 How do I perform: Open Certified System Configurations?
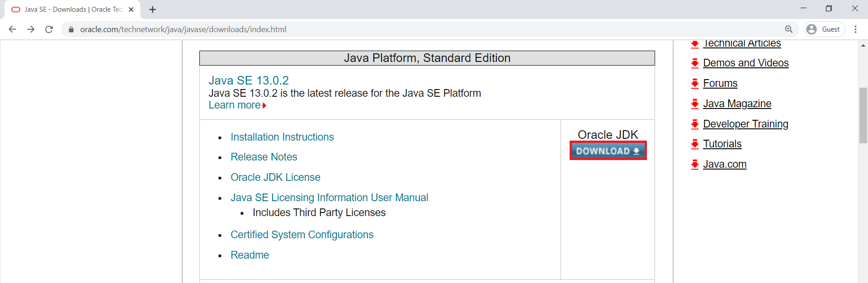click(302, 235)
